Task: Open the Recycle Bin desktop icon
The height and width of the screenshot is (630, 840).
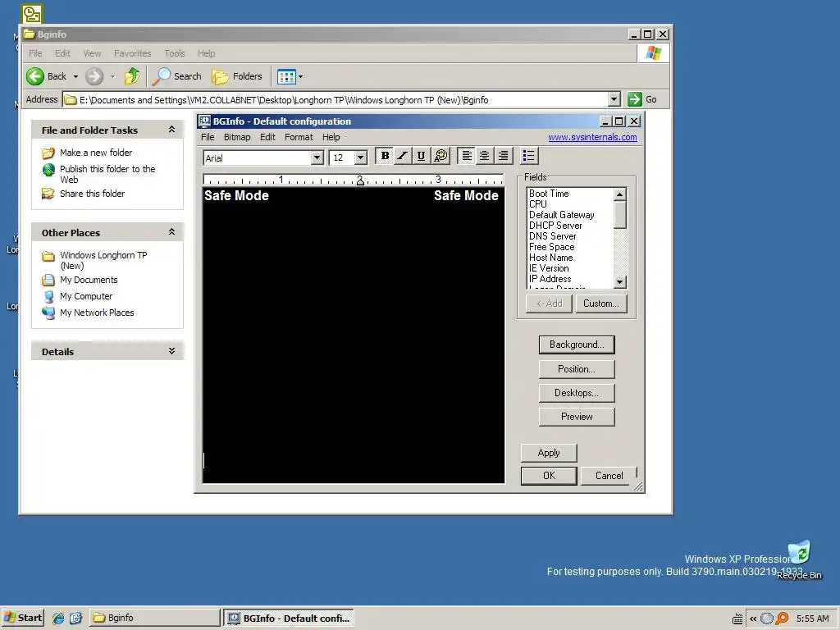Action: tap(799, 559)
